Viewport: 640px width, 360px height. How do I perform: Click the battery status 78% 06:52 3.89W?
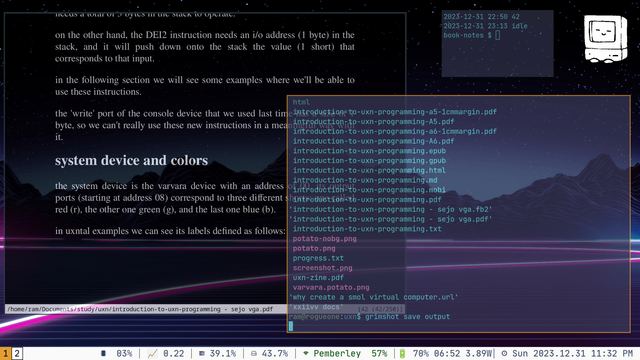pos(452,353)
